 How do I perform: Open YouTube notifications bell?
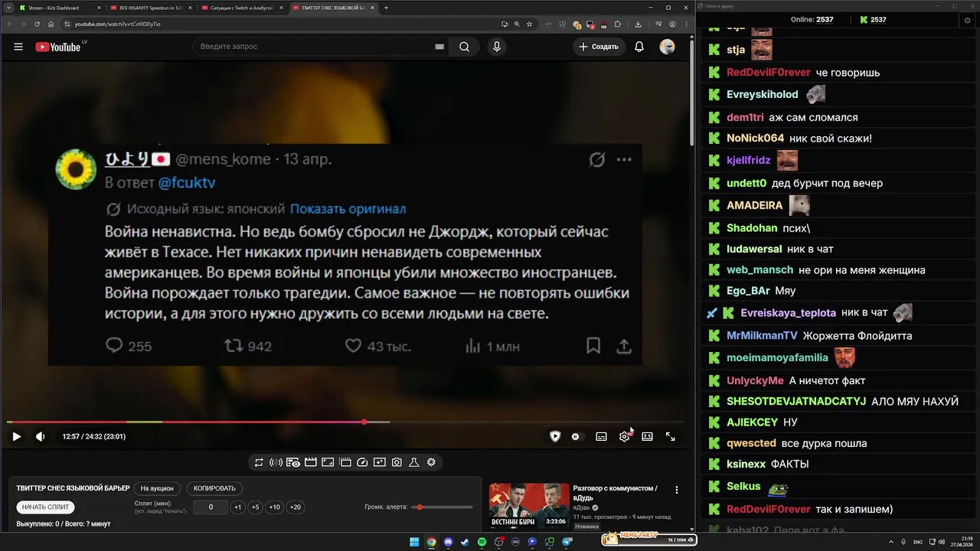pos(639,47)
